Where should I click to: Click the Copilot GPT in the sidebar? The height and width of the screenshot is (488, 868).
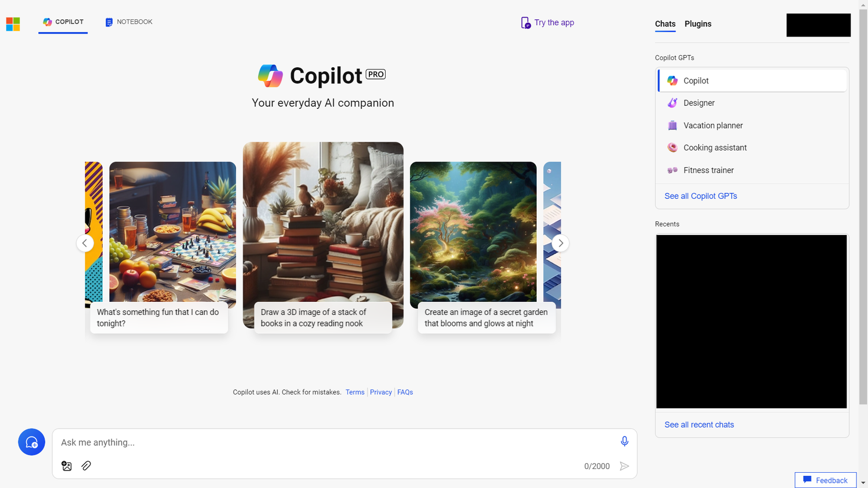pos(696,80)
